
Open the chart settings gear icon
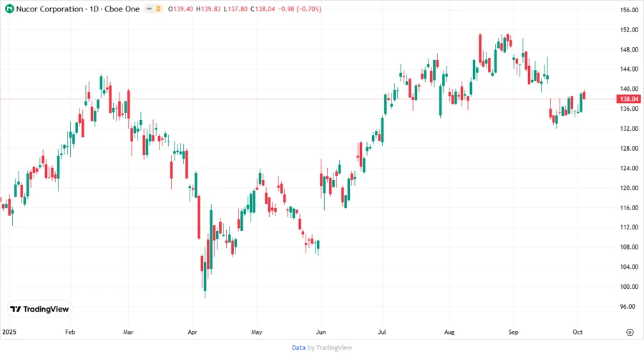click(630, 332)
